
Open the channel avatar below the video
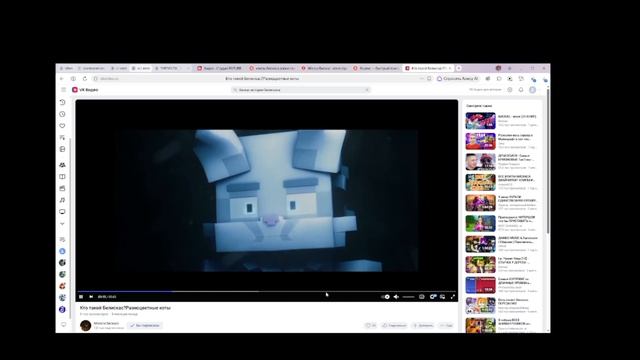(x=86, y=325)
